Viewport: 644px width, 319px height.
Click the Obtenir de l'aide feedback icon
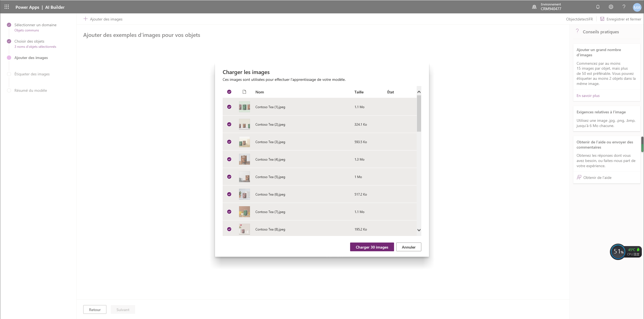[579, 178]
